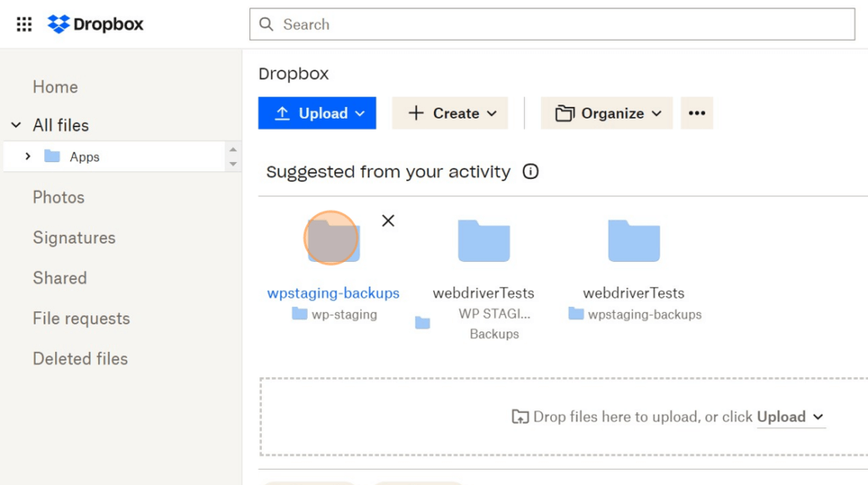Viewport: 868px width, 485px height.
Task: Click the wpstaging-backups folder name link
Action: [x=333, y=293]
